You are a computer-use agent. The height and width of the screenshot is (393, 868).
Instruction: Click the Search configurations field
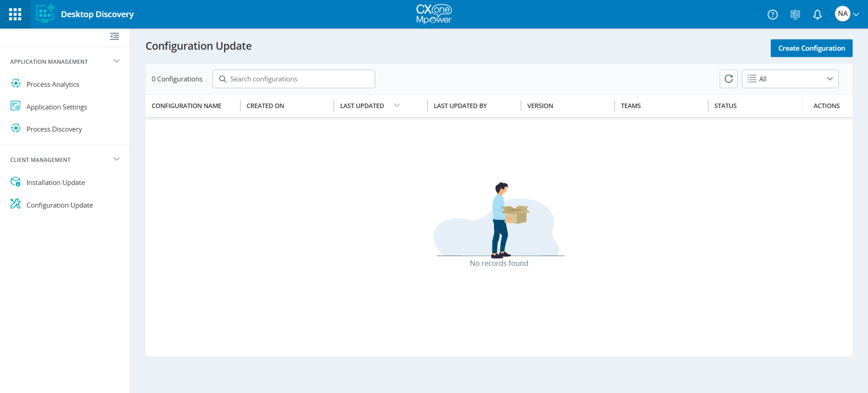tap(298, 79)
